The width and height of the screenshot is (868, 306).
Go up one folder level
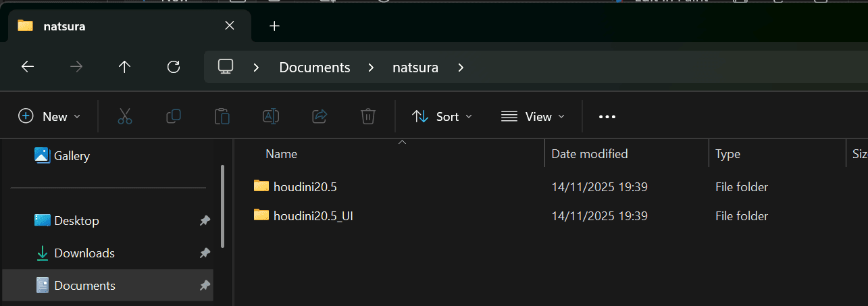pos(124,67)
